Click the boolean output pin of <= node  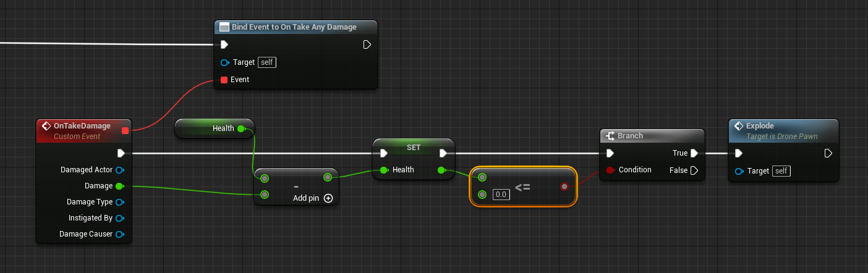tap(564, 186)
